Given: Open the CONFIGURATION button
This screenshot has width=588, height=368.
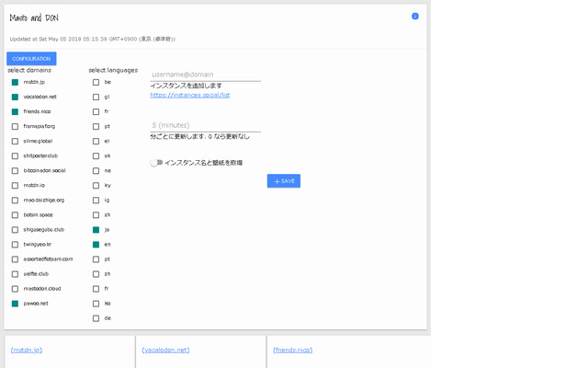Looking at the screenshot, I should click(31, 59).
